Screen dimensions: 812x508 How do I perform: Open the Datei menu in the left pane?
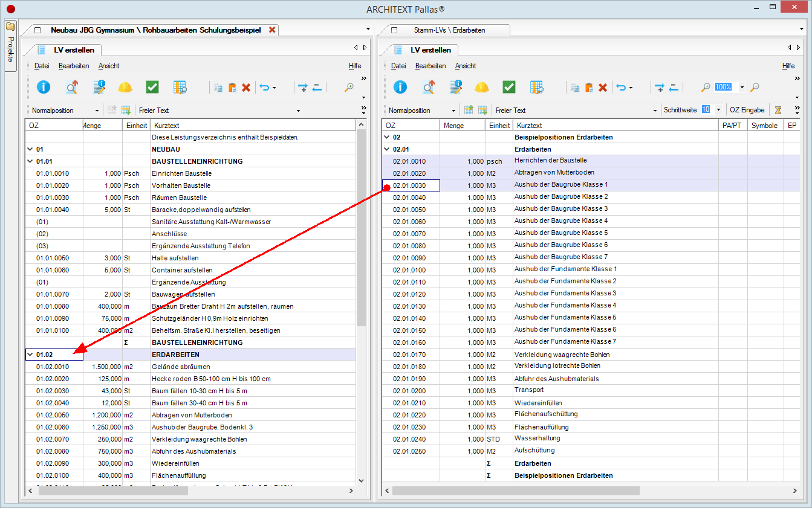pos(42,66)
